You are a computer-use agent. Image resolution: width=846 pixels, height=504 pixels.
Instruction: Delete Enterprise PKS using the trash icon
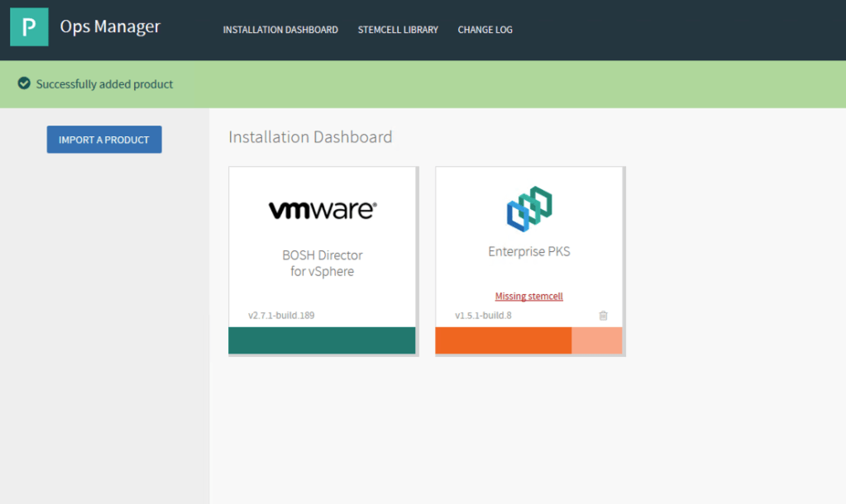pos(603,316)
